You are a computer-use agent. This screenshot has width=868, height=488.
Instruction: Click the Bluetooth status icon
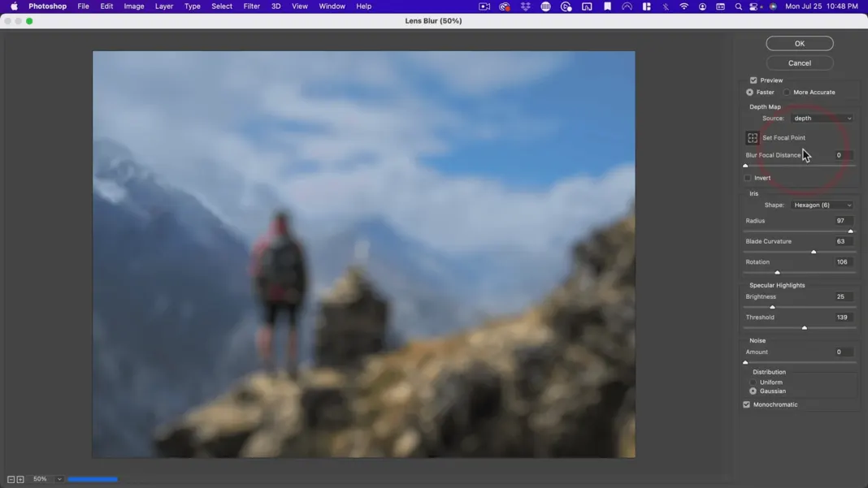click(666, 6)
